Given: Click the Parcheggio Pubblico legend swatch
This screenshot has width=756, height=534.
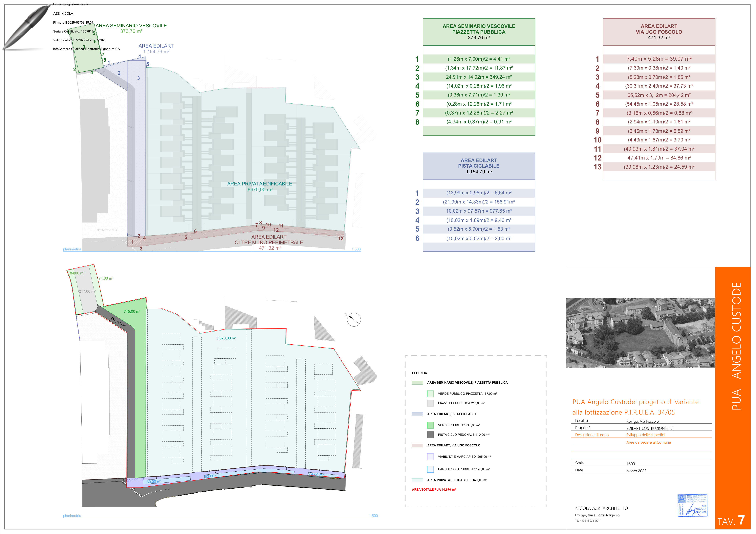Looking at the screenshot, I should 430,469.
